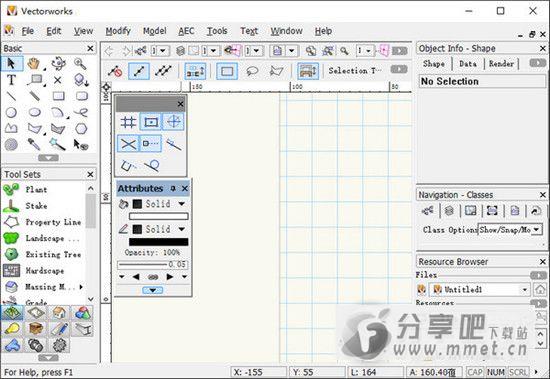Select the Arc tool

58,112
